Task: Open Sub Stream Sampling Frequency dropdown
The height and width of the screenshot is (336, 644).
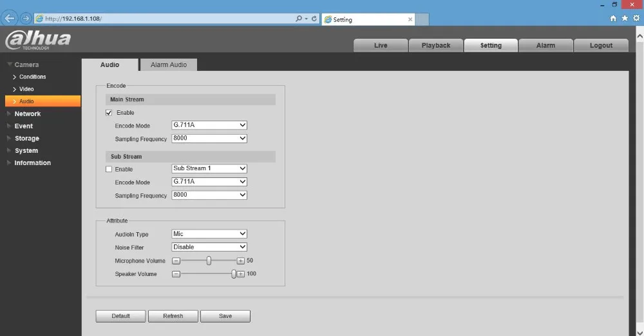Action: 209,195
